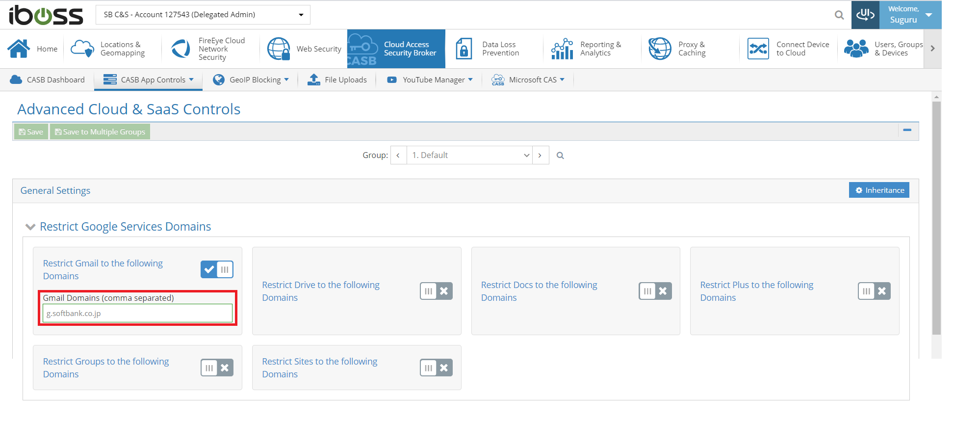Show more navigation items arrow
This screenshot has width=980, height=422.
(x=932, y=49)
